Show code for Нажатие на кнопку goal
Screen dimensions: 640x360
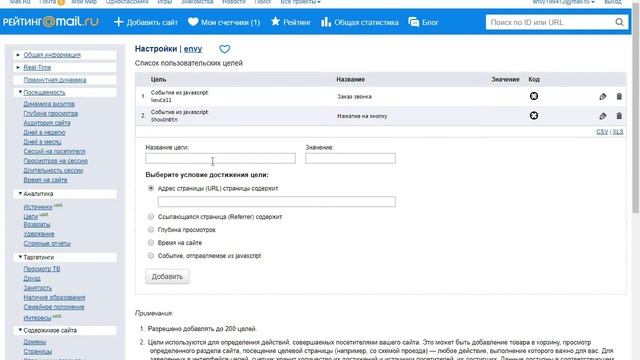[533, 116]
